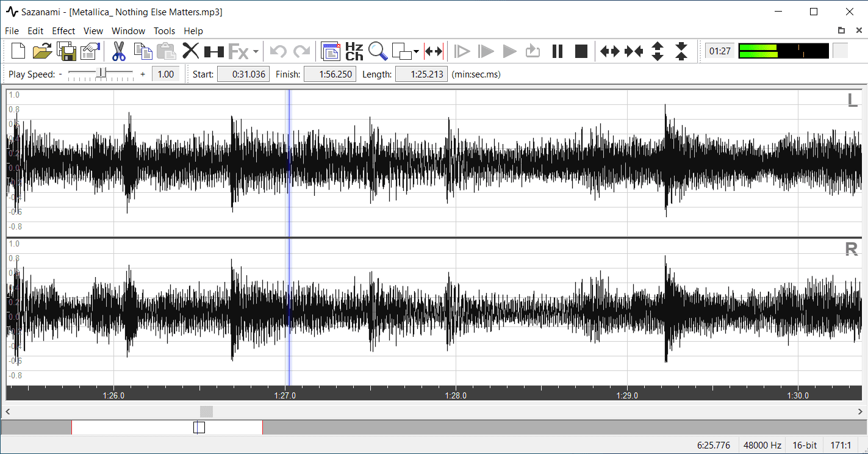
Task: Click the filled play-with-bar button
Action: tap(486, 51)
